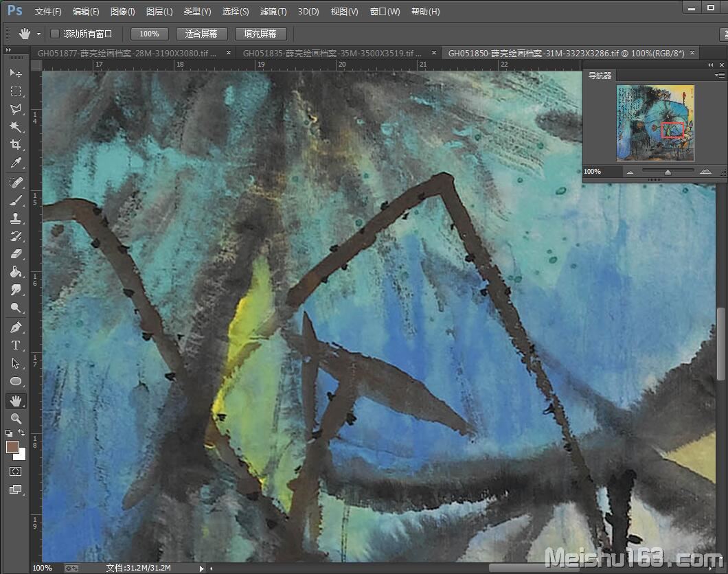Viewport: 728px width, 574px height.
Task: Click the Navigator painting thumbnail
Action: click(x=655, y=123)
